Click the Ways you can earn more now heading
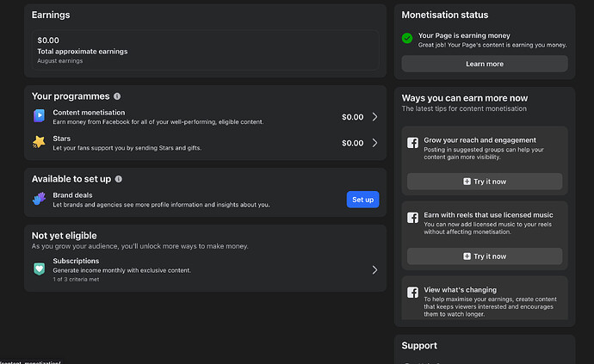 point(465,98)
